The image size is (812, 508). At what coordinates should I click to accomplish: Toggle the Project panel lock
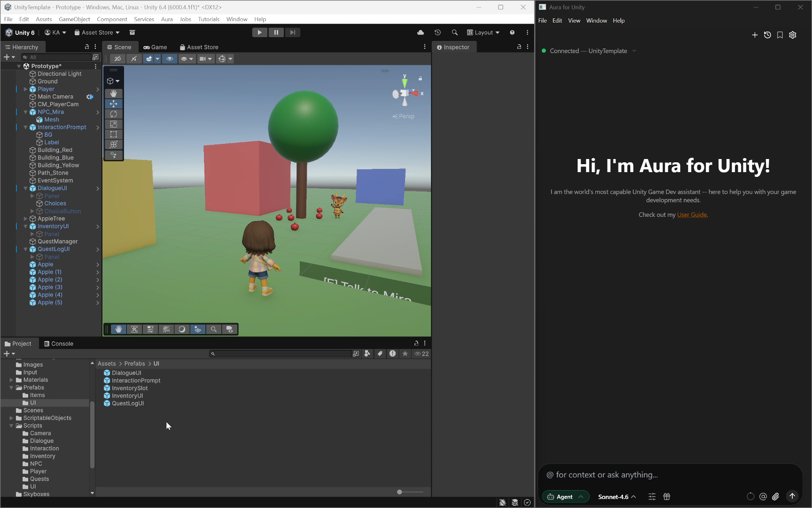pos(416,343)
